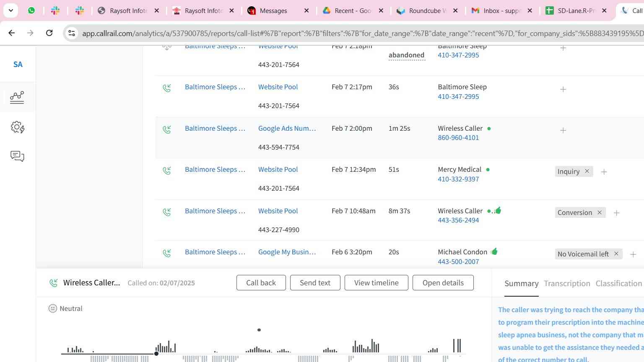The height and width of the screenshot is (362, 644).
Task: Click phone number 443-356-2494
Action: click(x=458, y=220)
